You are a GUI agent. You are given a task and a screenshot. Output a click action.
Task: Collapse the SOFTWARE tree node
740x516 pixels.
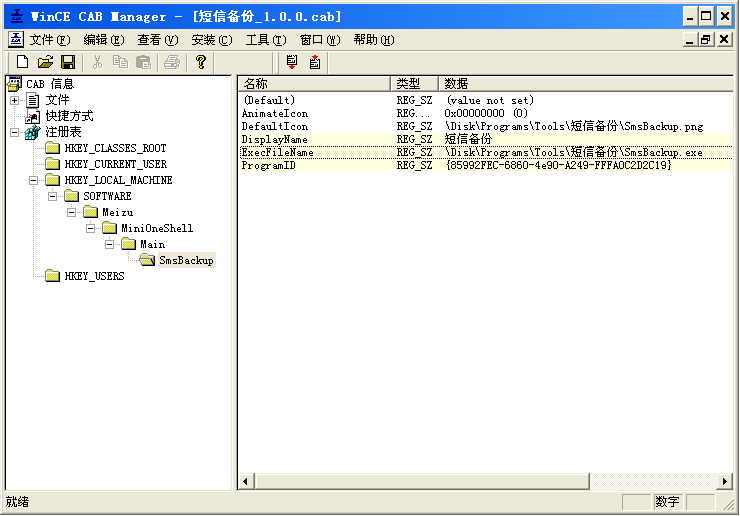(x=52, y=196)
